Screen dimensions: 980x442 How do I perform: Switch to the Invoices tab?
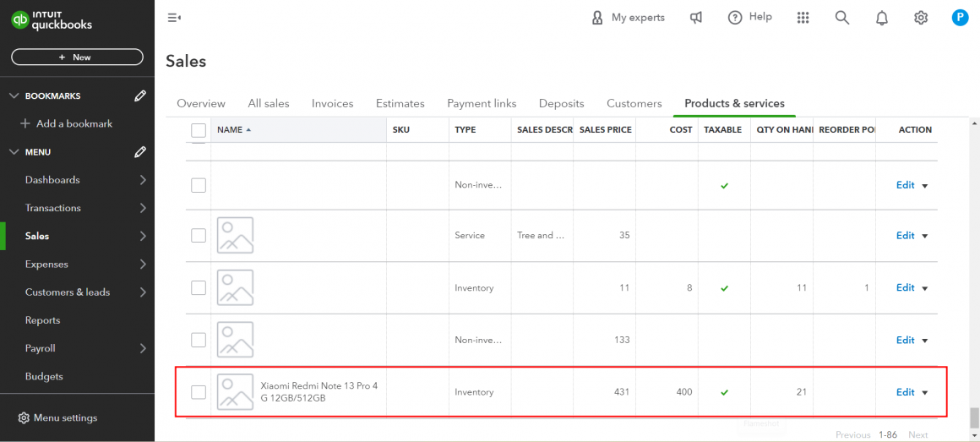(332, 103)
